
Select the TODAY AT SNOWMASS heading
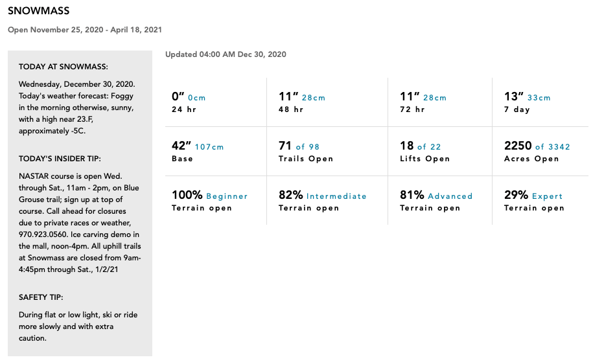point(63,67)
